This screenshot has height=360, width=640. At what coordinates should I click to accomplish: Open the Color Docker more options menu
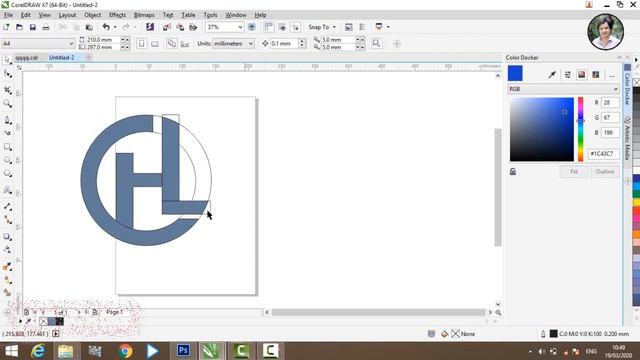611,75
